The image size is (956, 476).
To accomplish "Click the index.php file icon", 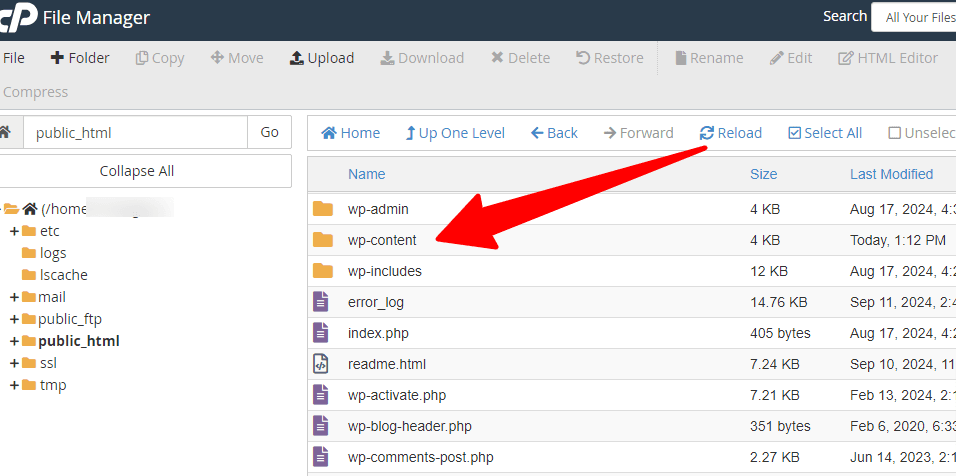I will pyautogui.click(x=321, y=333).
